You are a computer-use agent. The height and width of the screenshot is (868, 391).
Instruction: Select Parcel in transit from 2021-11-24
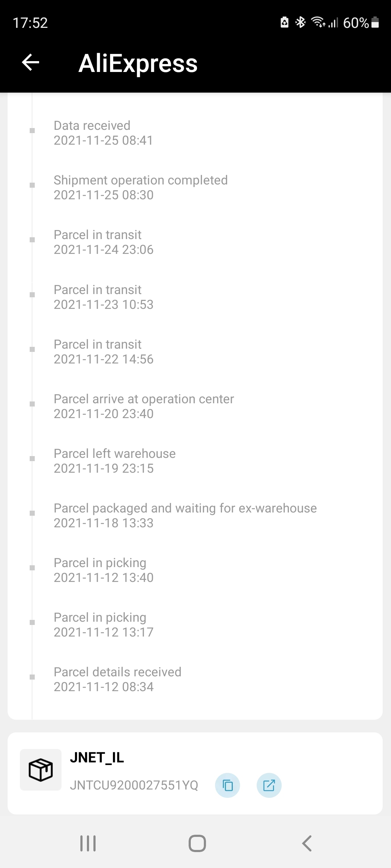103,242
